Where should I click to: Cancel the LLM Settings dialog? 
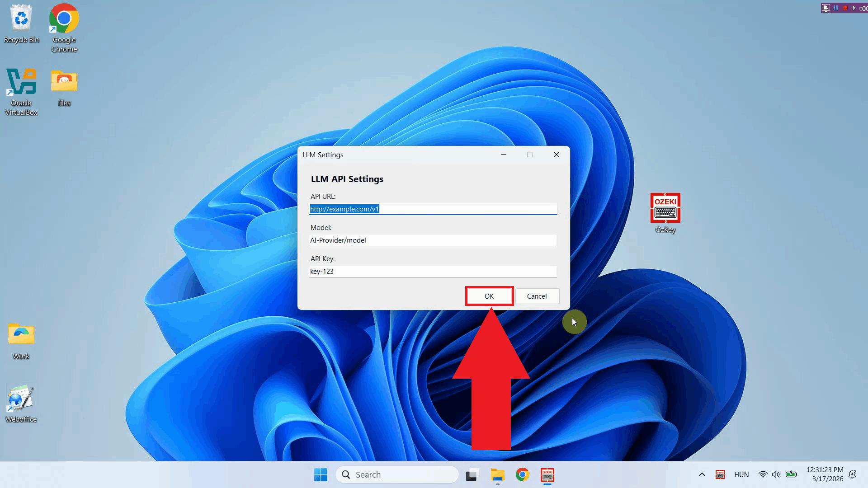click(x=537, y=296)
